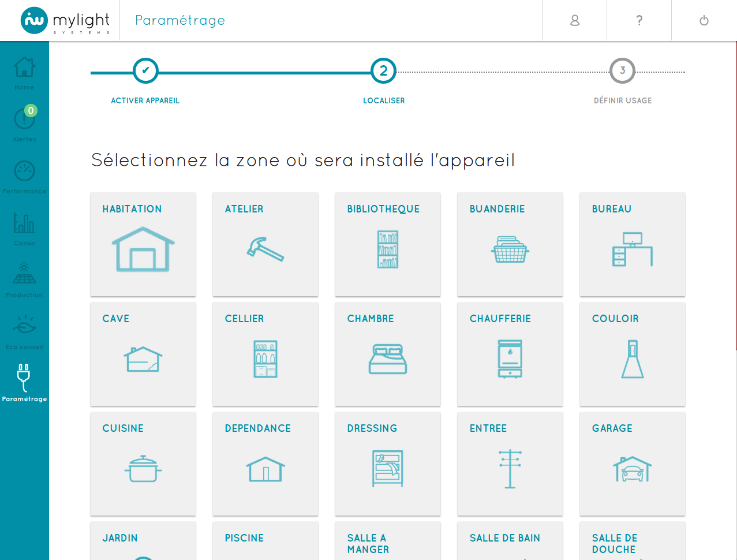Choose the Atelier zone with hammer
This screenshot has width=737, height=560.
pyautogui.click(x=265, y=244)
